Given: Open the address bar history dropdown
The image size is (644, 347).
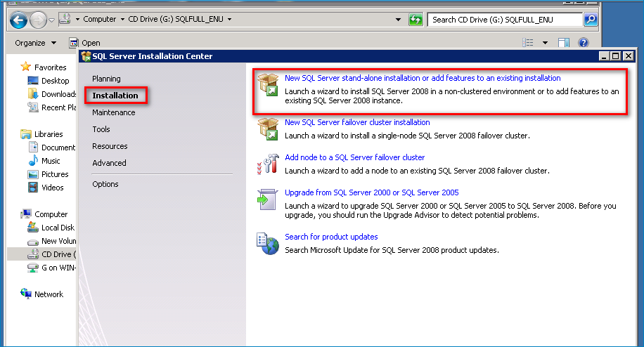Looking at the screenshot, I should (x=398, y=19).
